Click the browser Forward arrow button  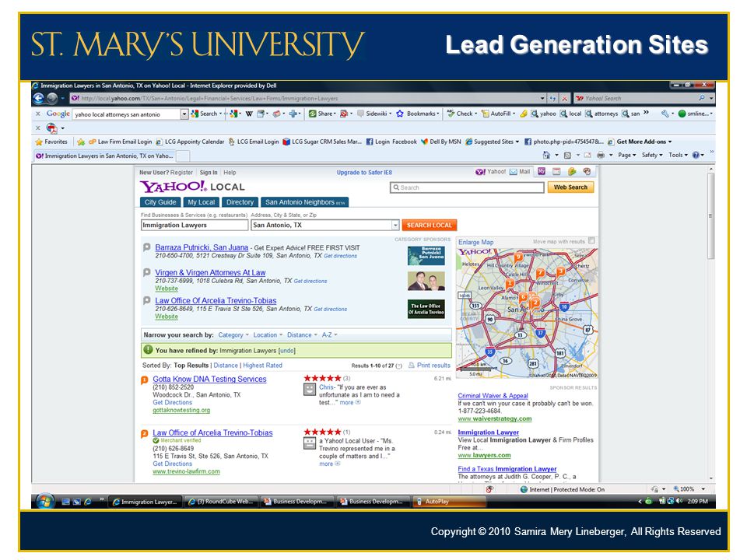(52, 98)
